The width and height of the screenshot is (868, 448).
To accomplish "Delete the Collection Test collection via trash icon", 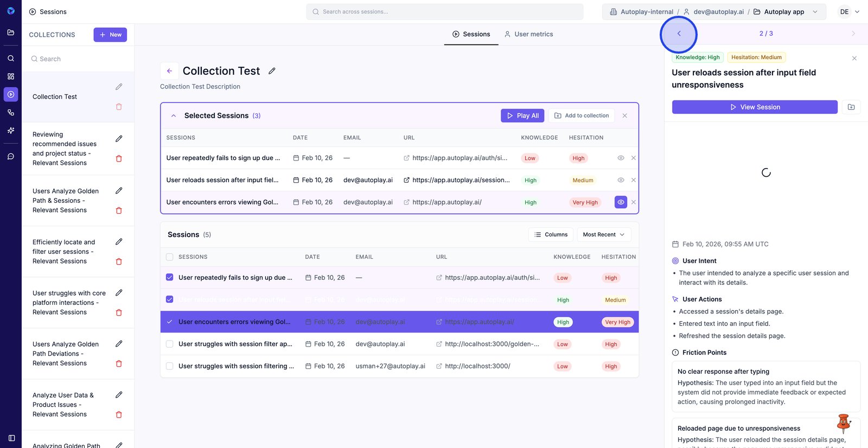I will click(x=119, y=107).
